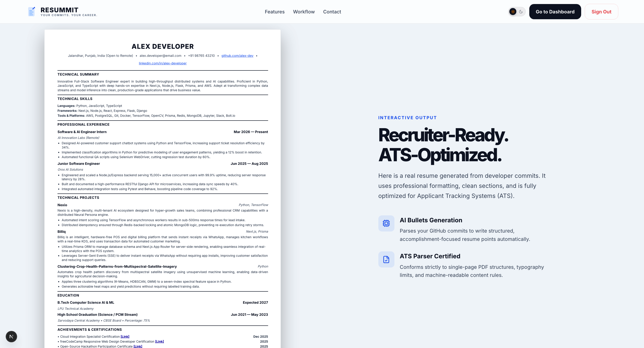
Task: Click LPU Technical Academy text
Action: click(76, 308)
